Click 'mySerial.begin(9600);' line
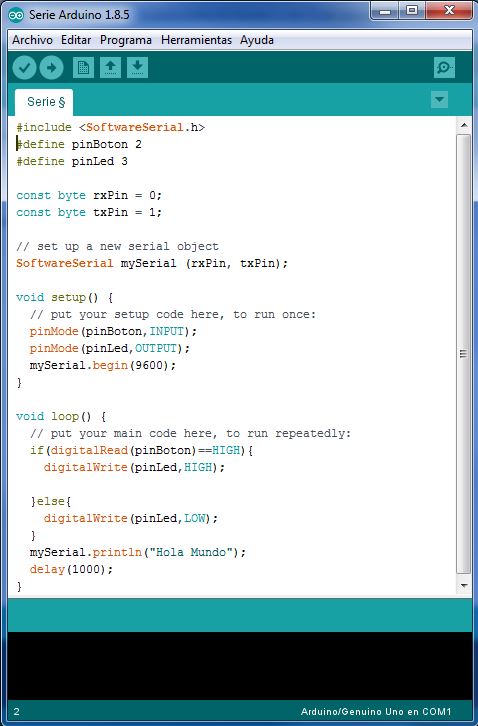 (x=103, y=365)
